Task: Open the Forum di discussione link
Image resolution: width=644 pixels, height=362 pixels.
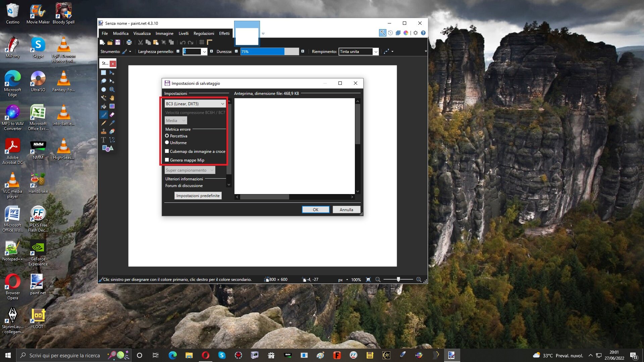Action: pyautogui.click(x=184, y=185)
